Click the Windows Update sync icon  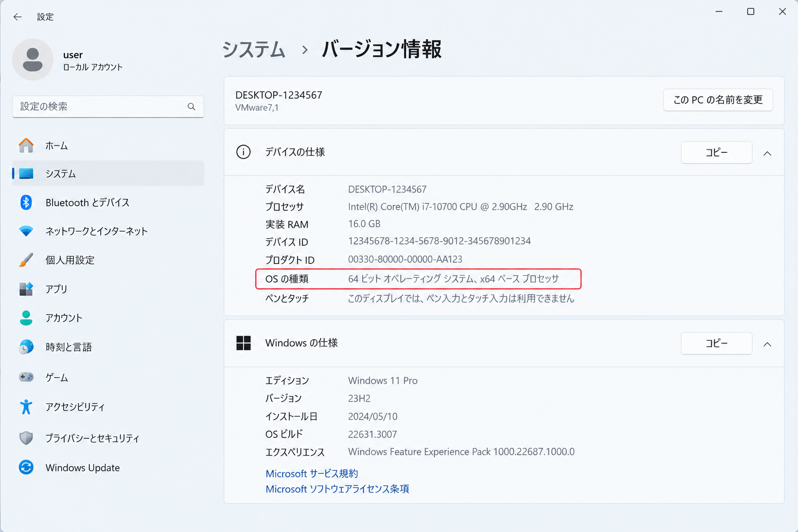click(x=26, y=468)
